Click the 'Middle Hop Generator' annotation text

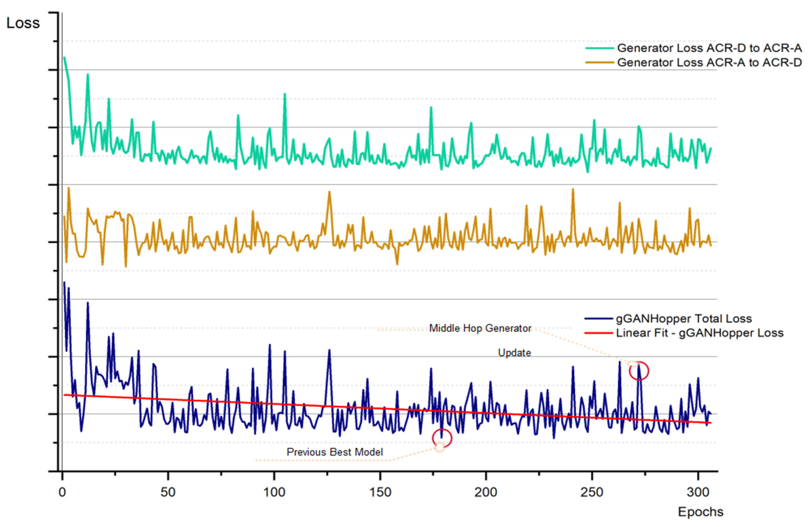click(480, 328)
